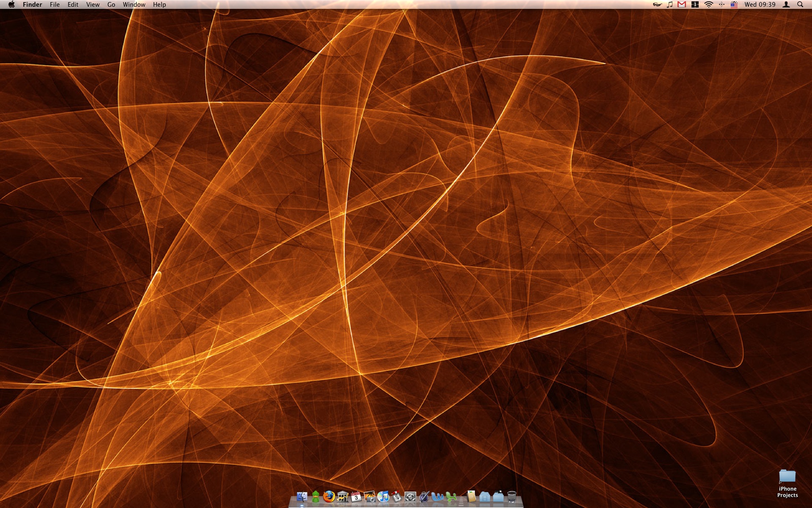Launch Firefox from the Dock
The height and width of the screenshot is (508, 812).
coord(329,497)
